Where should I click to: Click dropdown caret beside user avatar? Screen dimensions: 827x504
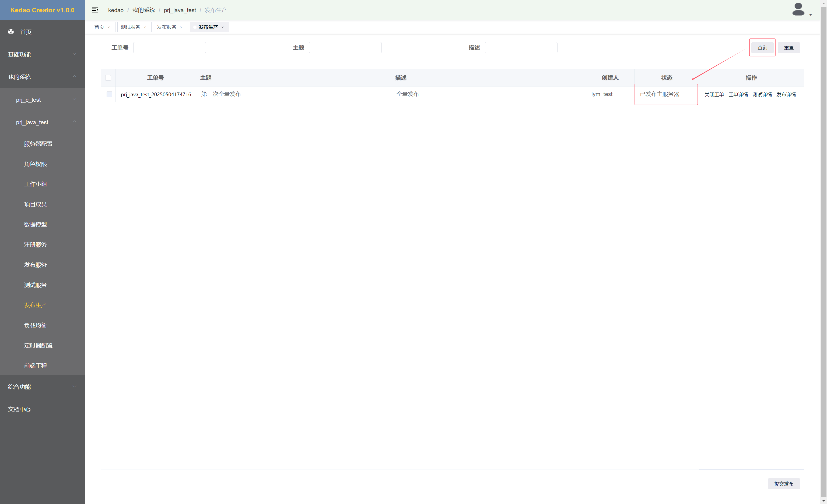[x=811, y=15]
